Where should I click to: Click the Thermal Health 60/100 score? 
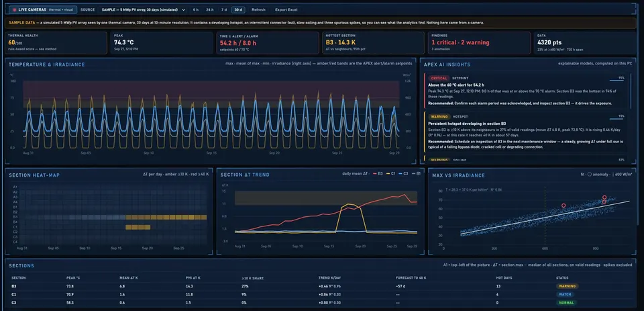click(x=15, y=42)
